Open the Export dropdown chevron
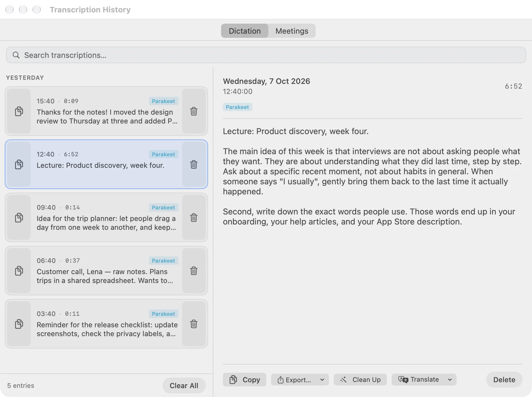This screenshot has height=397, width=532. [x=322, y=380]
